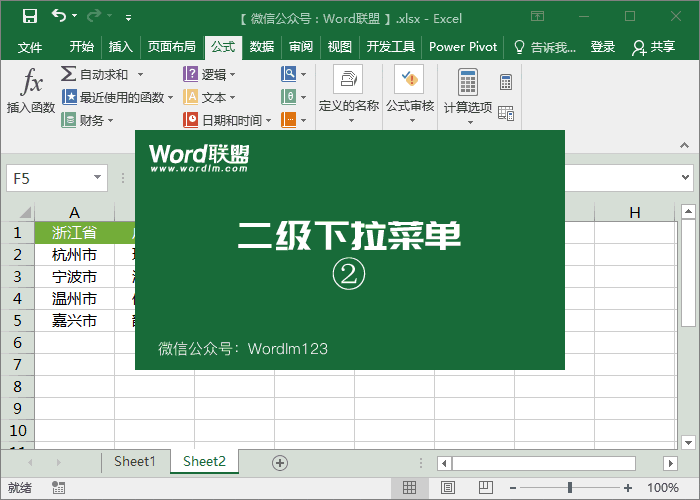Expand the 自动求和 dropdown arrow

(x=140, y=74)
